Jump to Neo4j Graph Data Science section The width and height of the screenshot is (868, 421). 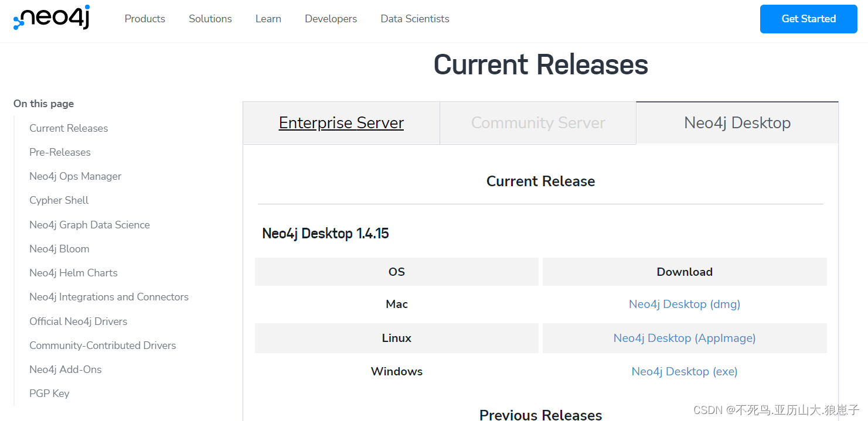tap(89, 224)
